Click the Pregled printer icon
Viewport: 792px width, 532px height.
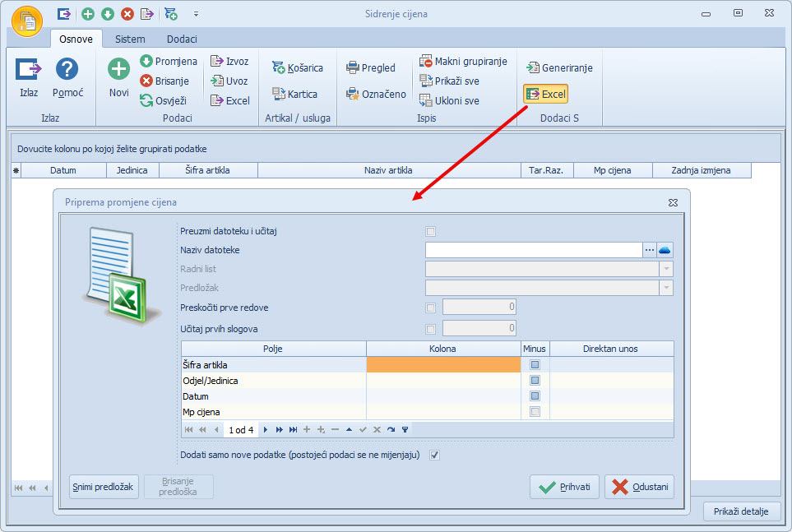(x=353, y=67)
